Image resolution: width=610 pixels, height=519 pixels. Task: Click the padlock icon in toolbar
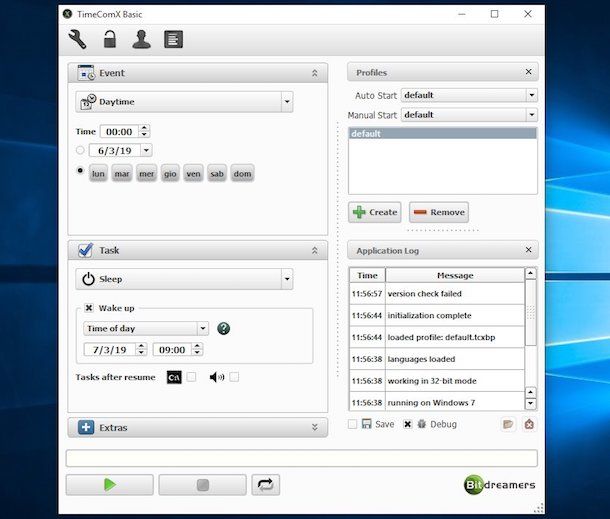click(110, 40)
